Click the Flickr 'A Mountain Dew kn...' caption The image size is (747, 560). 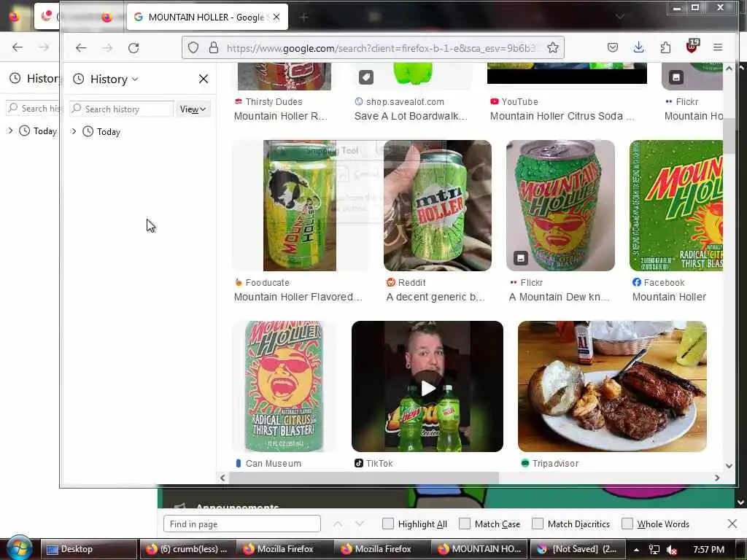tap(559, 297)
